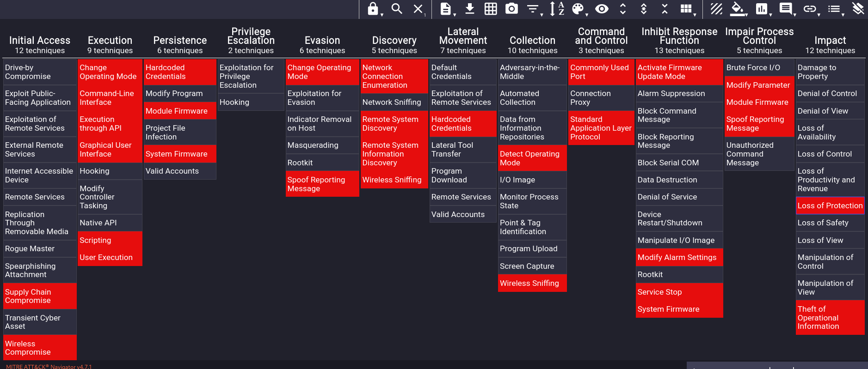Export the matrix to Excel

[491, 9]
